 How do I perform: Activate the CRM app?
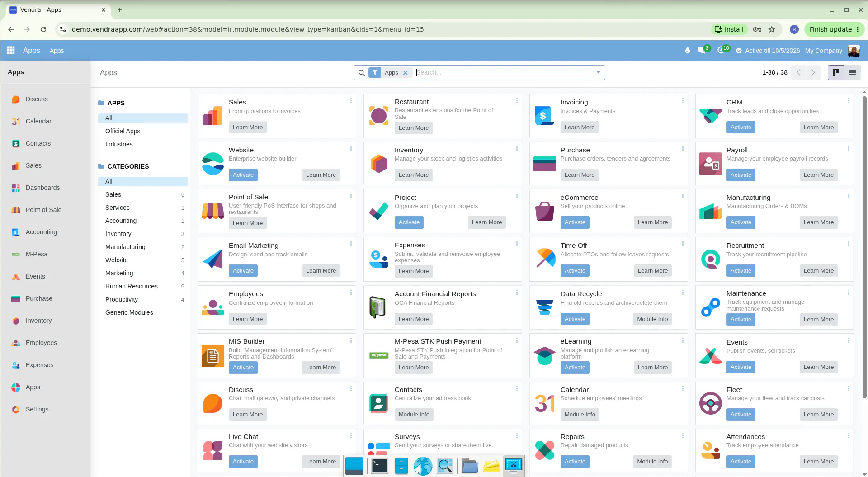tap(741, 128)
